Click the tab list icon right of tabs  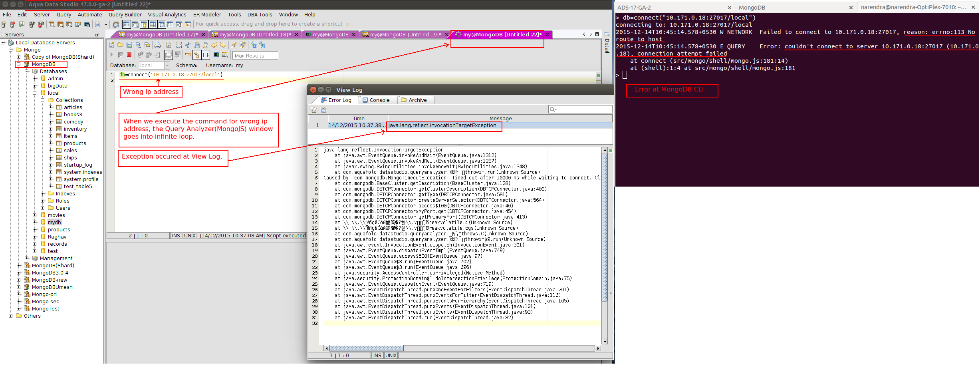click(597, 34)
